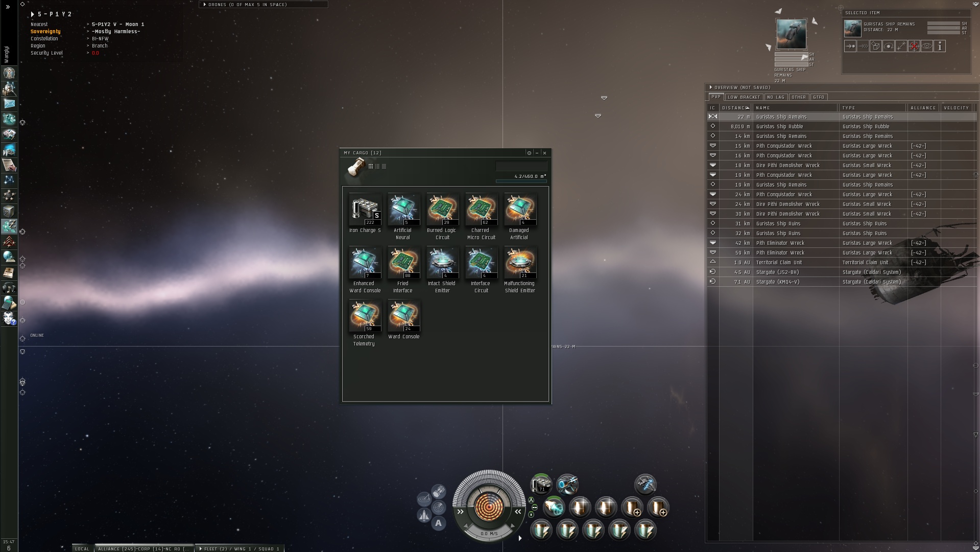Click Approach in the Selected Item panel
Viewport: 980px width, 552px height.
coord(850,47)
